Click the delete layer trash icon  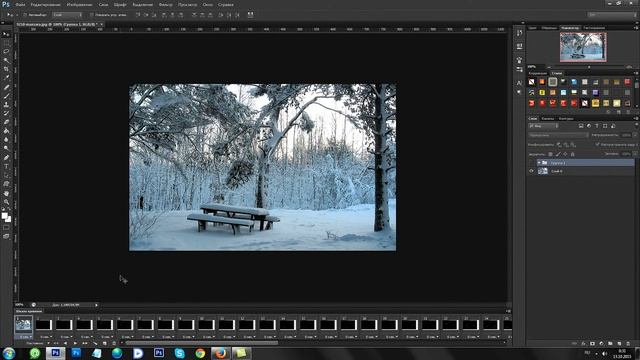[x=628, y=344]
